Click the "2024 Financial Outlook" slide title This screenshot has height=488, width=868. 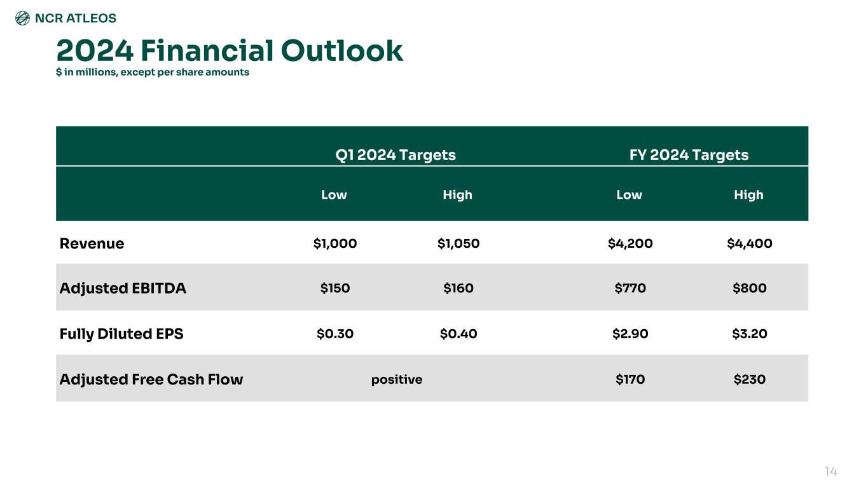coord(230,51)
